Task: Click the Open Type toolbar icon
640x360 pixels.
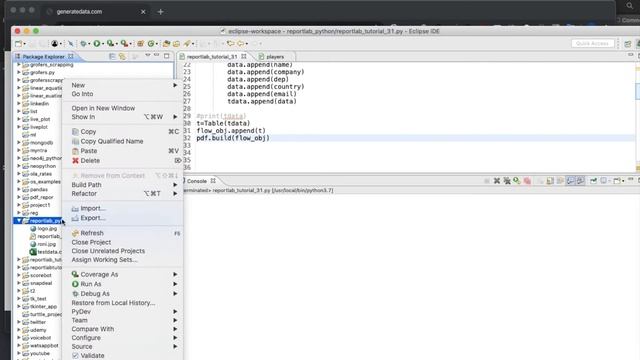Action: click(x=166, y=44)
